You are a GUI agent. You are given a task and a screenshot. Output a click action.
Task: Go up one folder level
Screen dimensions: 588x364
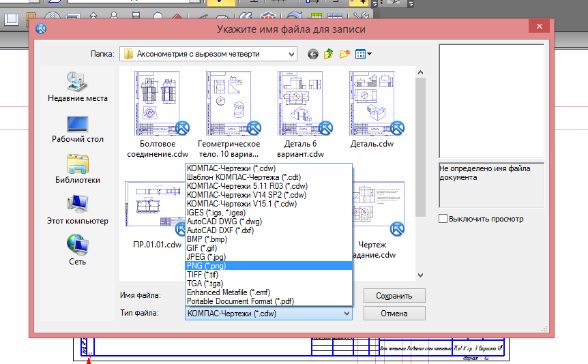329,54
